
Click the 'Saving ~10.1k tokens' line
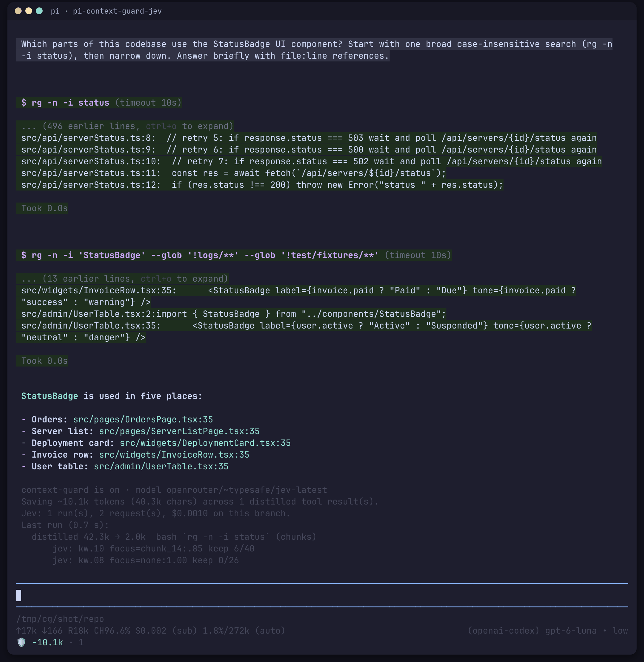[x=200, y=502]
